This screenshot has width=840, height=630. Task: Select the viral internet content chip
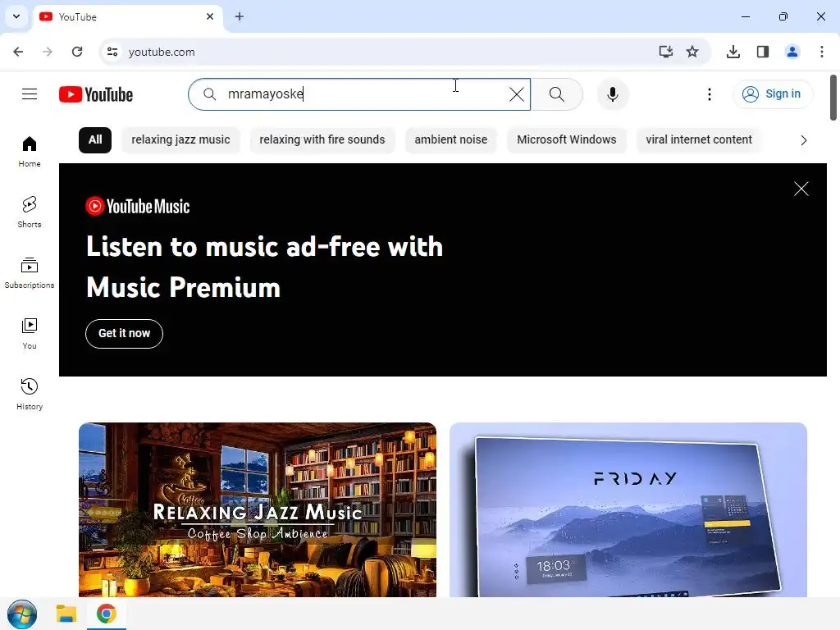pos(699,139)
